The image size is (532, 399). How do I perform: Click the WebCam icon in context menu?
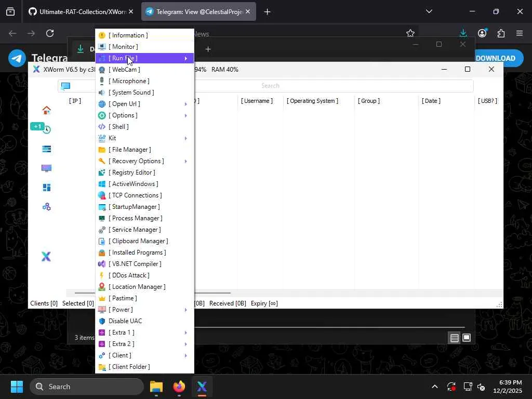click(102, 70)
